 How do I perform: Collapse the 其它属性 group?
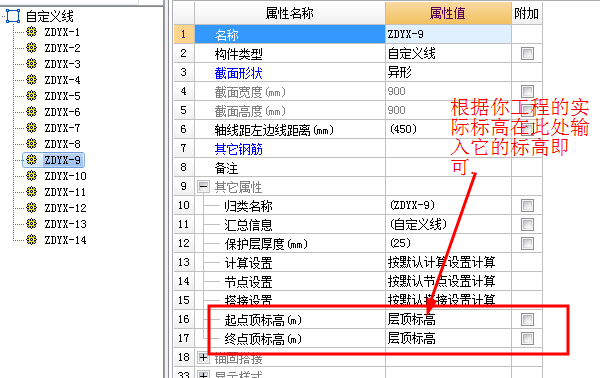pyautogui.click(x=204, y=187)
